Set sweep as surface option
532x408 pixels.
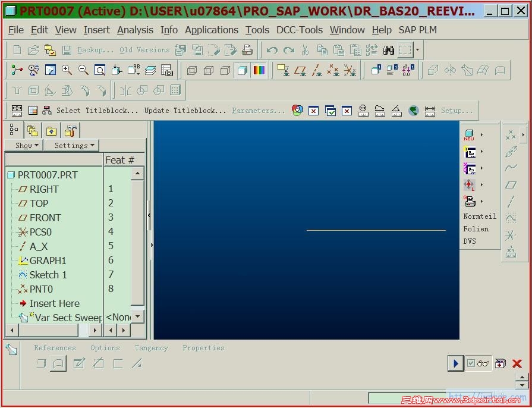point(58,363)
